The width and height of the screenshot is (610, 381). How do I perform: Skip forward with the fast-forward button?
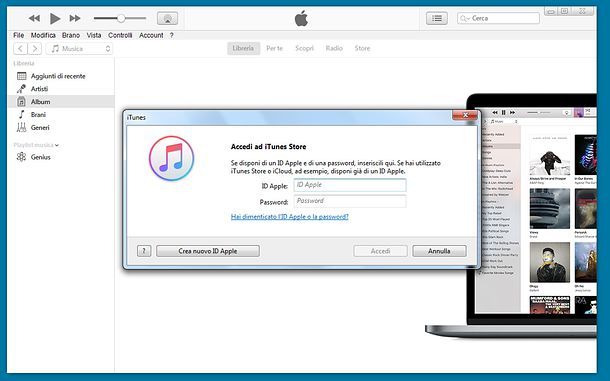75,18
